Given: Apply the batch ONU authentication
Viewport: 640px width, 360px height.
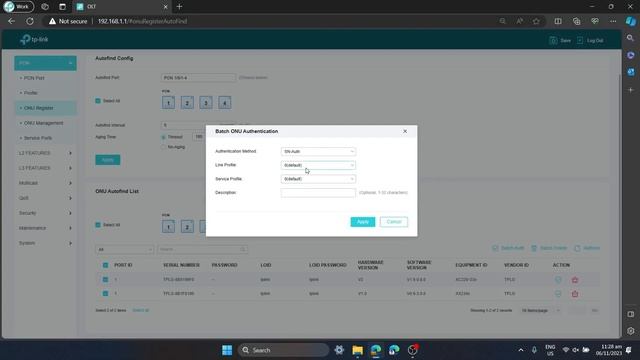Looking at the screenshot, I should click(x=362, y=222).
